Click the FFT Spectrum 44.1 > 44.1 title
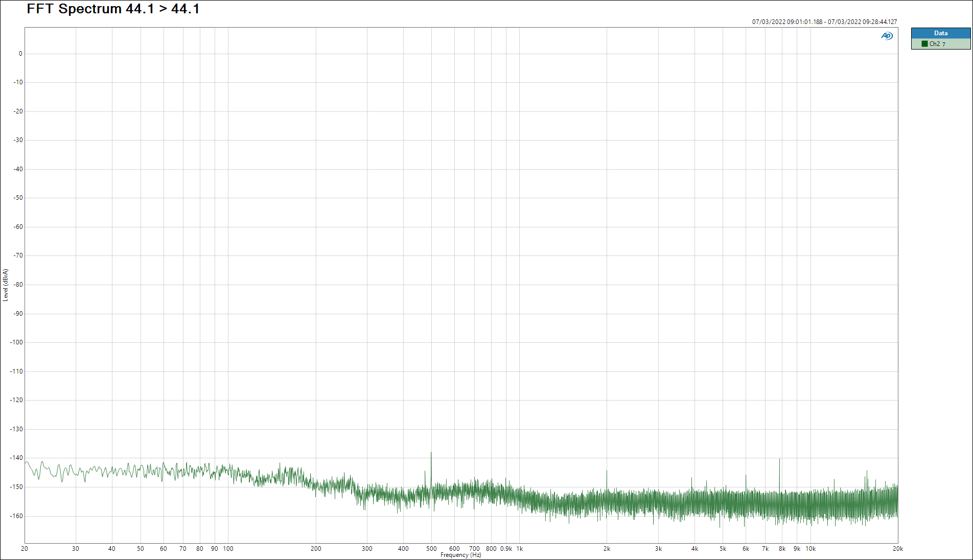The height and width of the screenshot is (560, 973). [x=113, y=9]
